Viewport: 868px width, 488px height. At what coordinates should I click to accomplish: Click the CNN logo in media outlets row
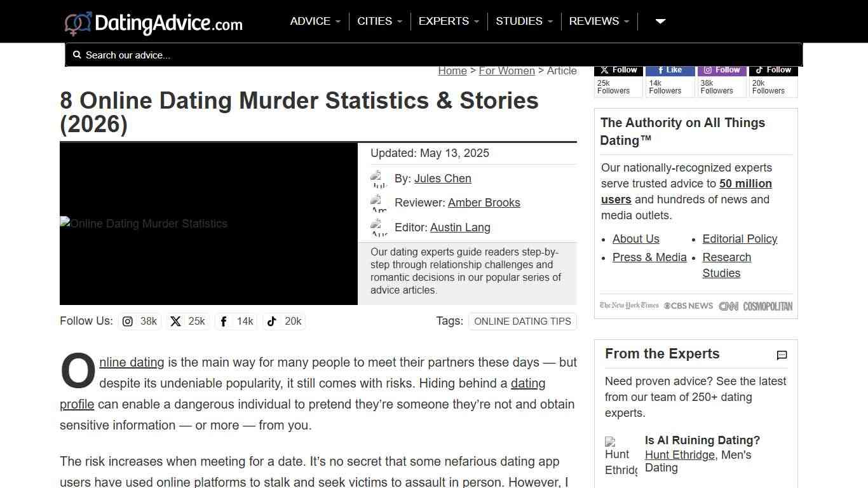coord(729,306)
